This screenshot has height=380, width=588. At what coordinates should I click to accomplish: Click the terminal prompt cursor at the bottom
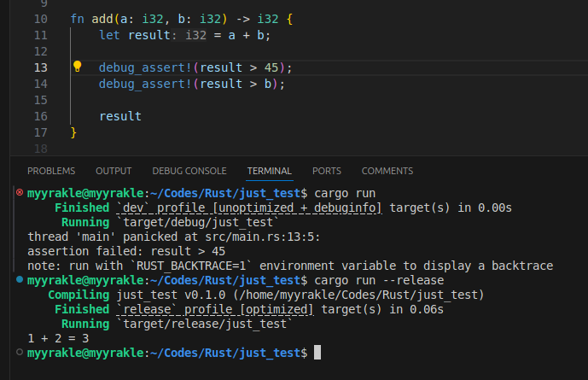[x=317, y=353]
